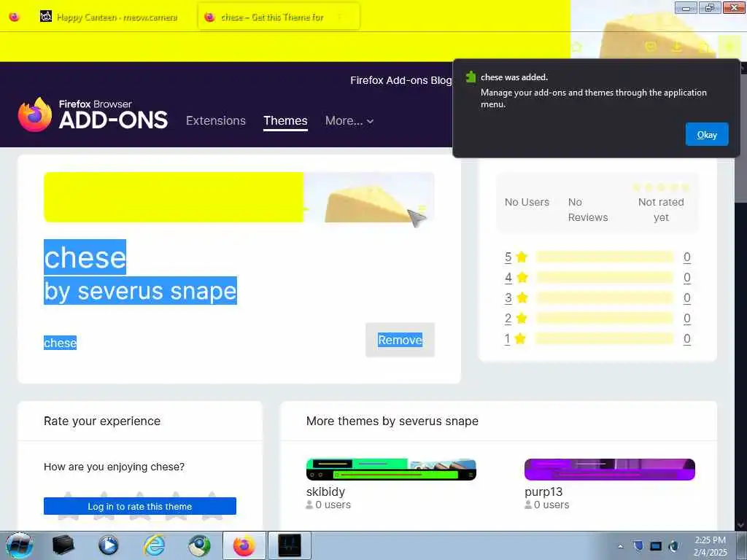This screenshot has width=747, height=560.
Task: Click the bookmark star icon in the toolbar
Action: point(577,46)
